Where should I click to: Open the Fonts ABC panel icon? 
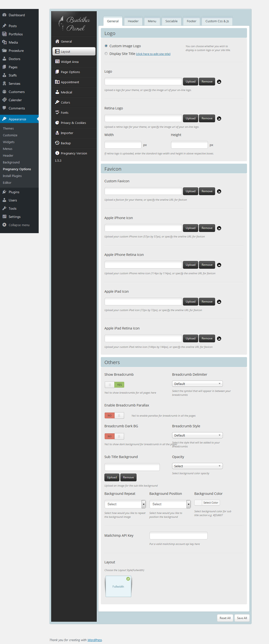pyautogui.click(x=57, y=113)
